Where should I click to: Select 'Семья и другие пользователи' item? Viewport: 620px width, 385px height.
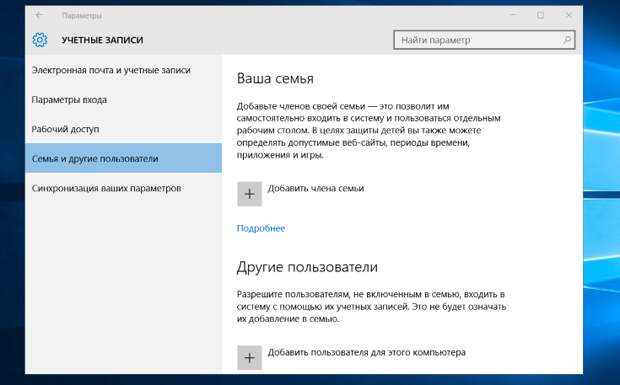click(123, 158)
